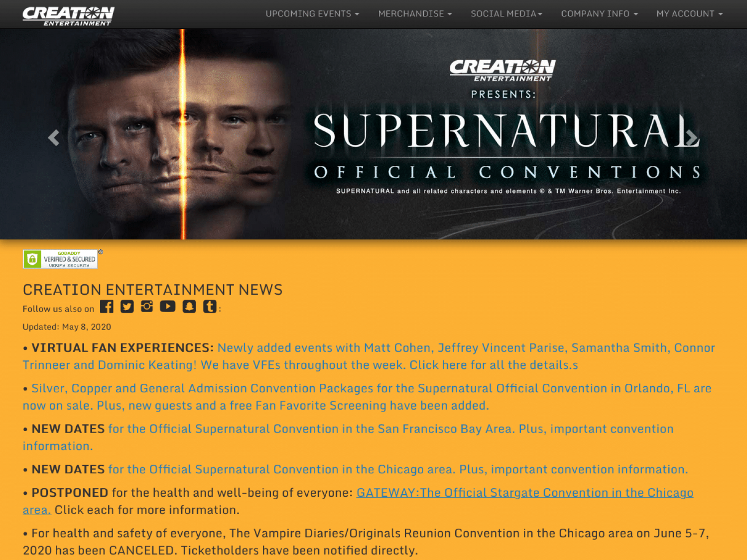Click the Supernatural Official Conventions banner
This screenshot has width=747, height=560.
[373, 134]
